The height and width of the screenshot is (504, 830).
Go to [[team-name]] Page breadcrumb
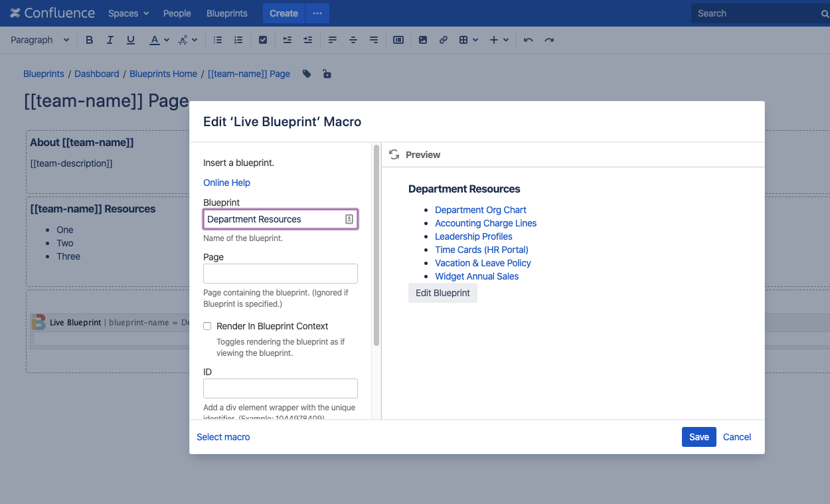point(249,74)
